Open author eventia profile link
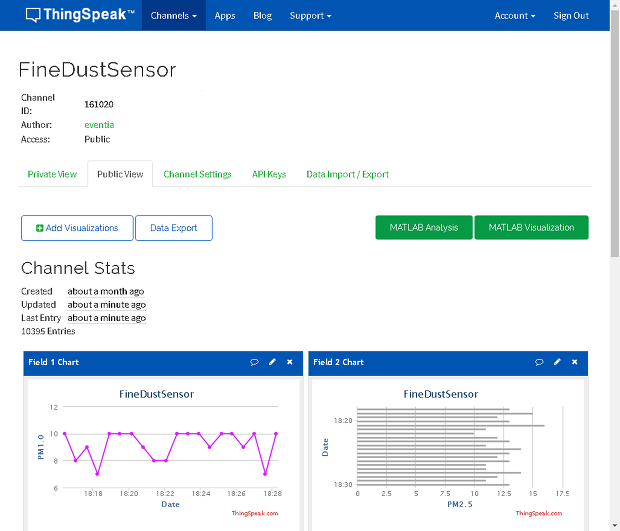 (99, 125)
